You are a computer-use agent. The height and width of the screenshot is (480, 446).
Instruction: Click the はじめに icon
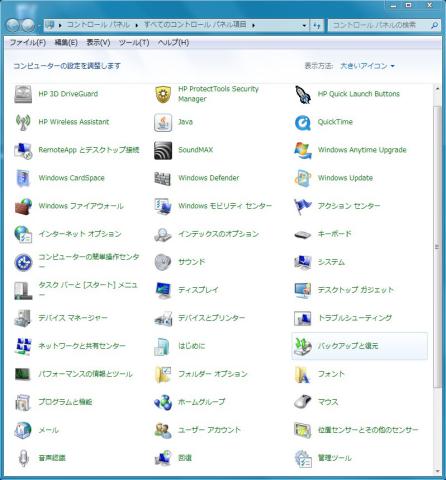tap(163, 346)
